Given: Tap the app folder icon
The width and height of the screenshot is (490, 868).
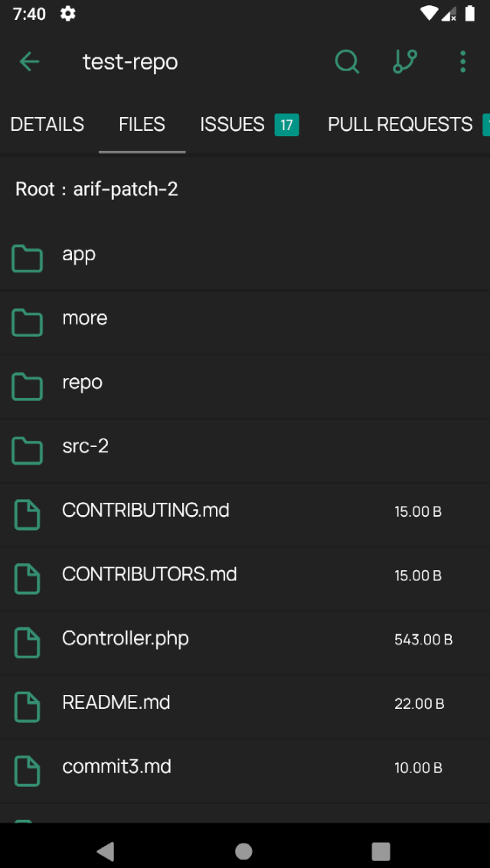Looking at the screenshot, I should click(x=27, y=259).
